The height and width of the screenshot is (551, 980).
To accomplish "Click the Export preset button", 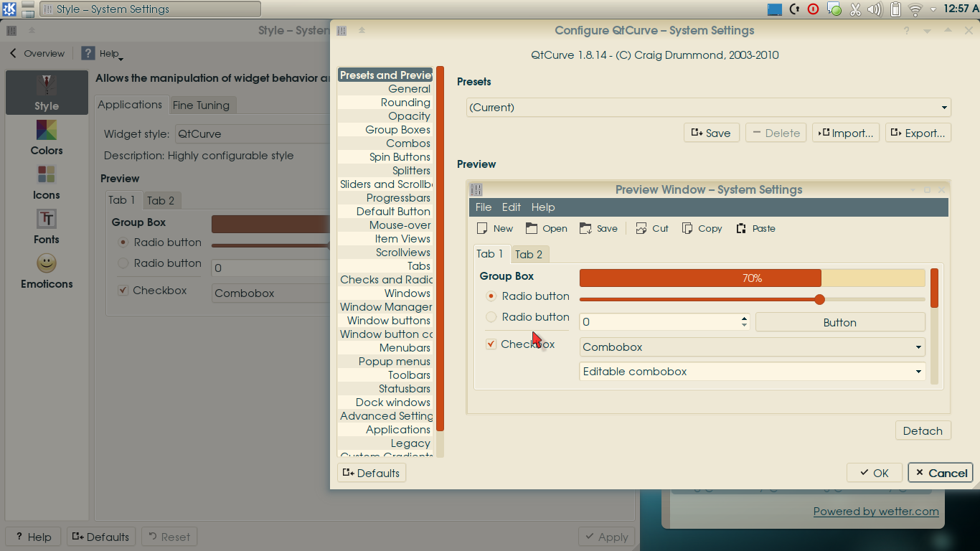I will click(918, 133).
